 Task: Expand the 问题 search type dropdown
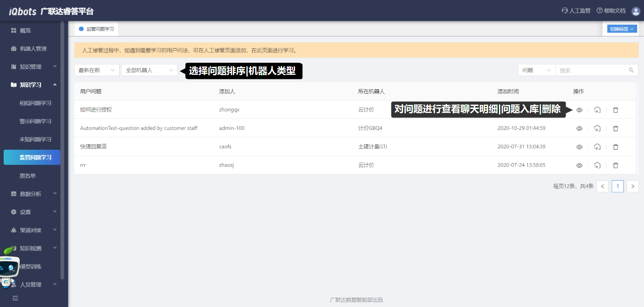point(536,70)
